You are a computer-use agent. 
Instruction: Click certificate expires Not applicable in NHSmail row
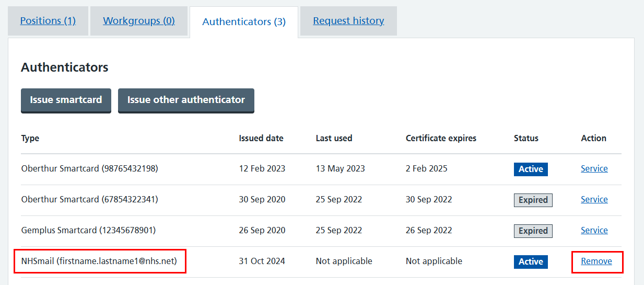coord(434,261)
